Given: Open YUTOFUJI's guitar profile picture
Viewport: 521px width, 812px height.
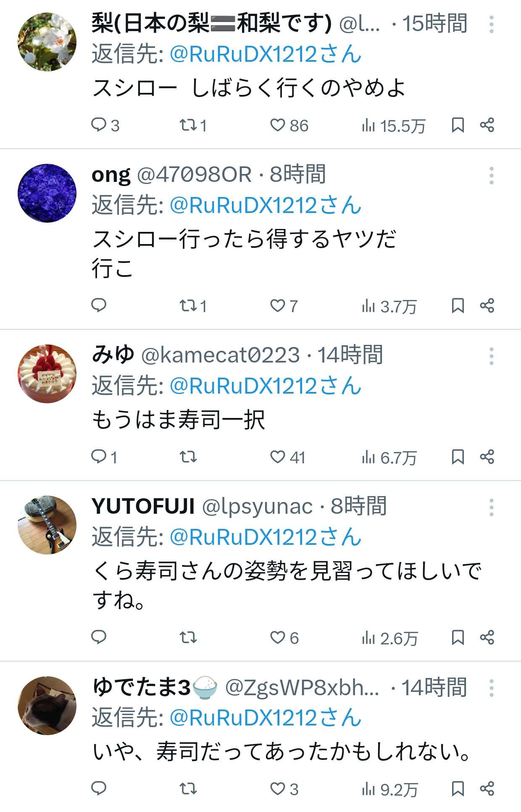Looking at the screenshot, I should click(47, 525).
